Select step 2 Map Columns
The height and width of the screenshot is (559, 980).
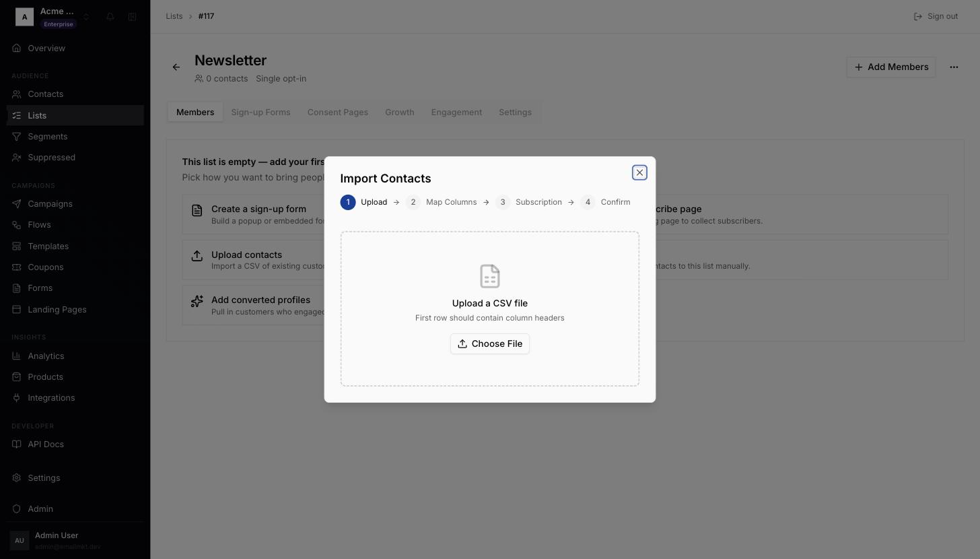click(x=441, y=202)
